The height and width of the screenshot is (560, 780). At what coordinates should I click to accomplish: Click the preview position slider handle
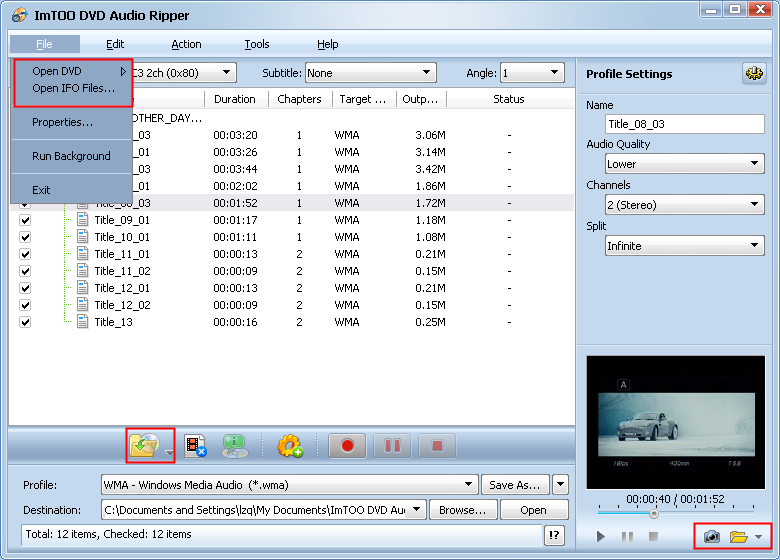coord(654,514)
